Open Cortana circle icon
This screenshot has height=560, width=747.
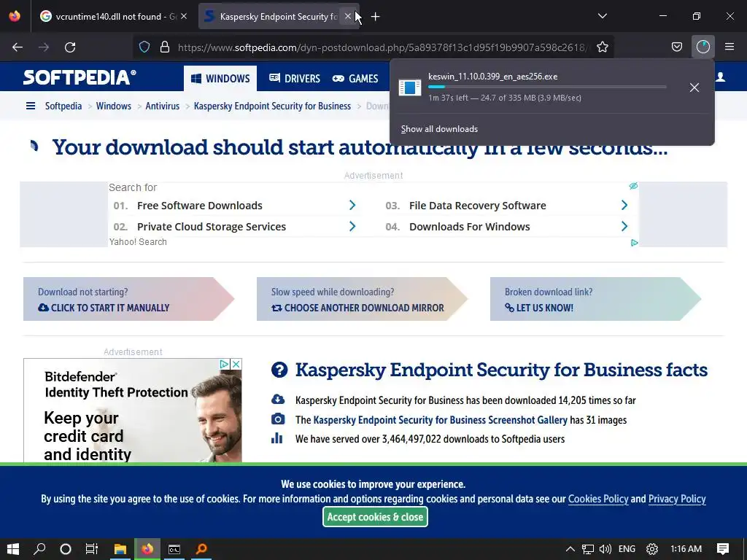point(66,549)
